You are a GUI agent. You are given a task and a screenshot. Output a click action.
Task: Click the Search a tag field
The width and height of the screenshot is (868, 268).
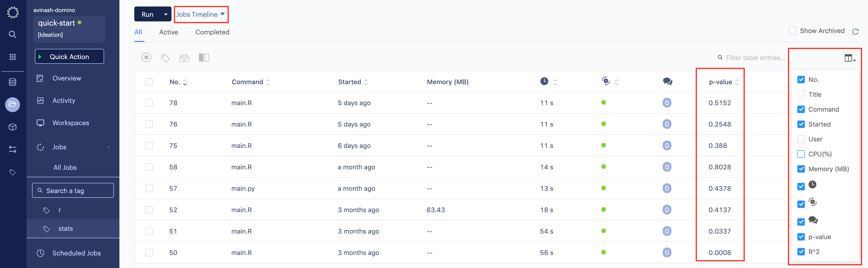point(73,190)
